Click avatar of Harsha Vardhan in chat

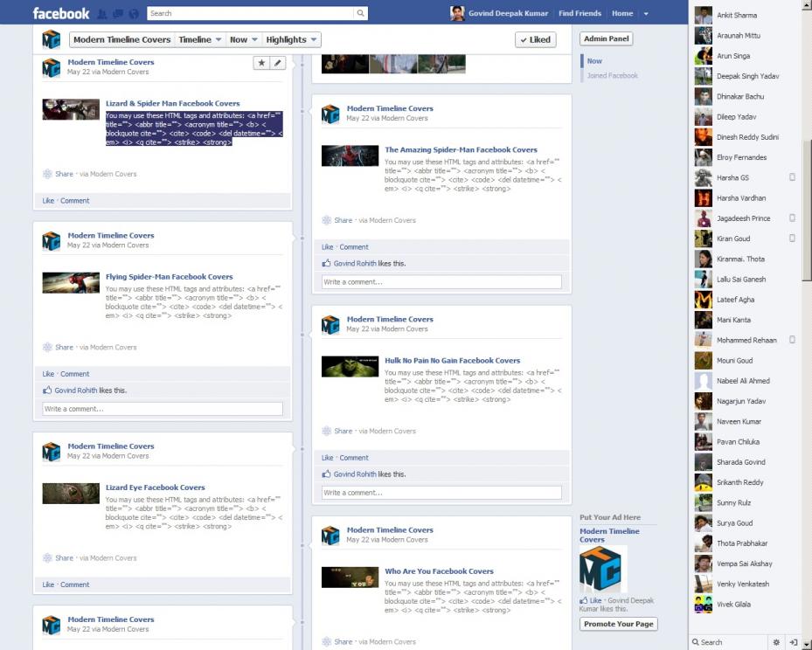point(704,198)
